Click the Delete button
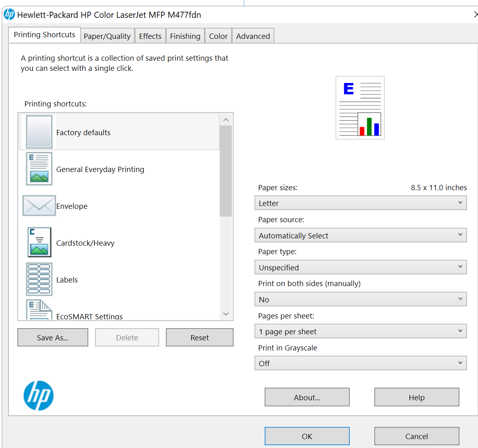Image resolution: width=478 pixels, height=448 pixels. tap(127, 338)
